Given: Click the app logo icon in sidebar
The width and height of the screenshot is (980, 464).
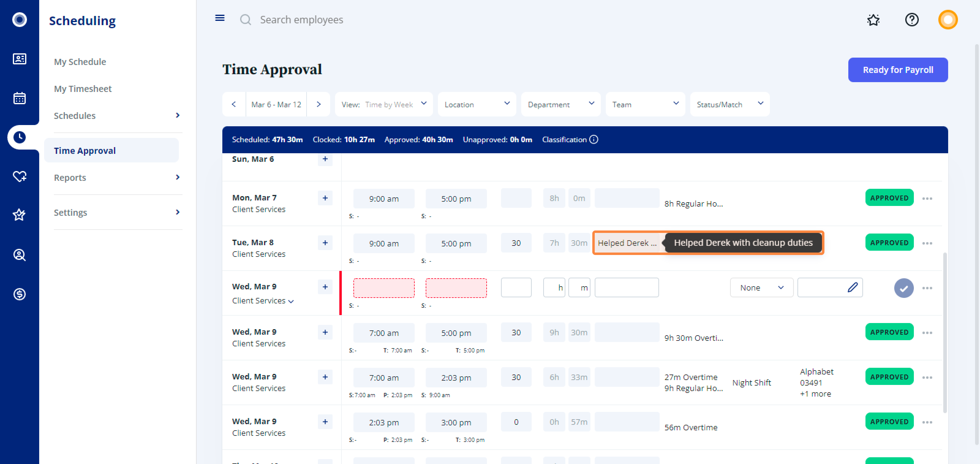Looking at the screenshot, I should point(19,19).
